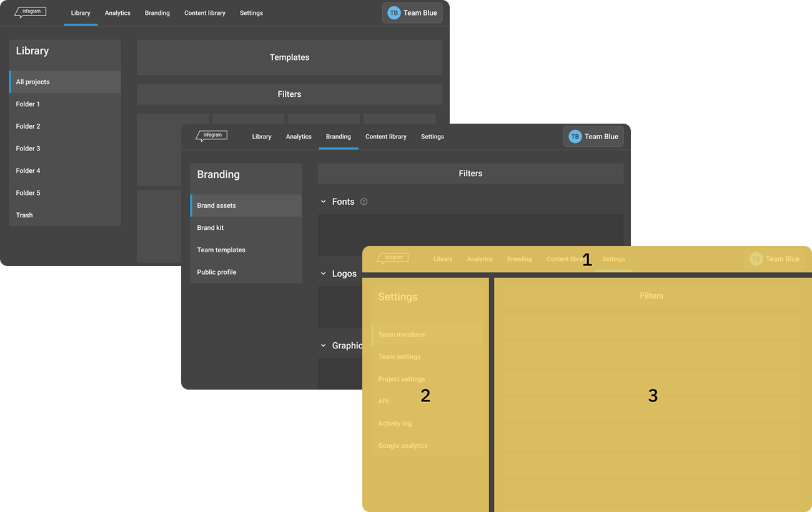Click Filters bar in Library window
This screenshot has height=512, width=812.
(290, 94)
